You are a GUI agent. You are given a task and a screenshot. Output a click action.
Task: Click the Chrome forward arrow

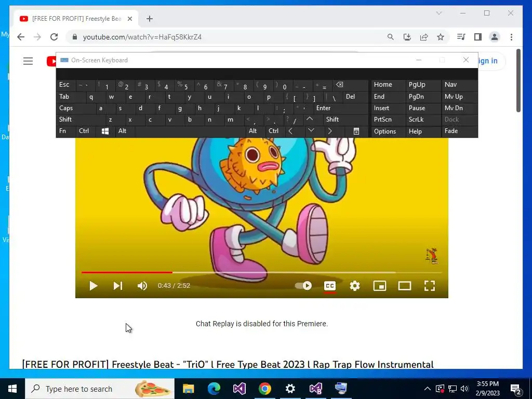[37, 37]
